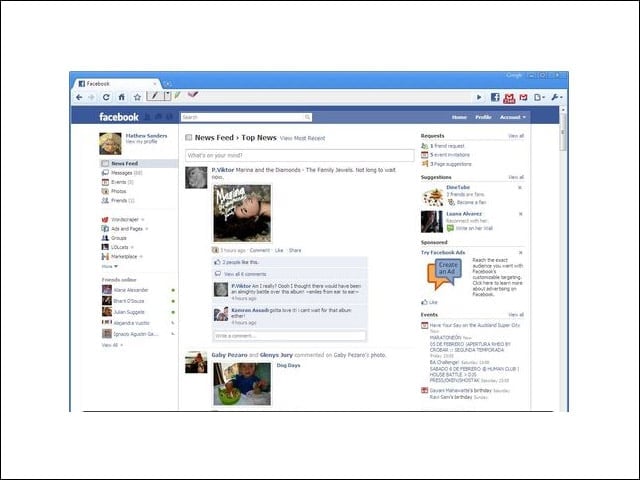Image resolution: width=640 pixels, height=480 pixels.
Task: Expand More sidebar applications
Action: [110, 266]
